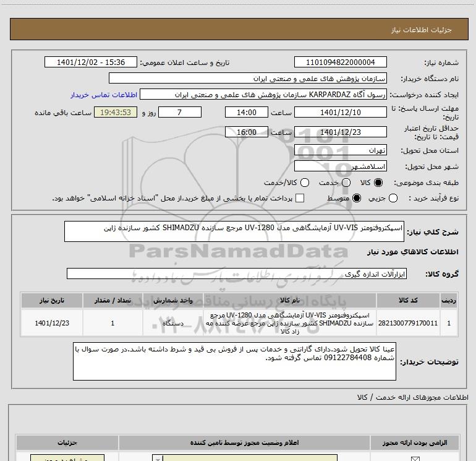Select the کالا radio button
The image size is (476, 461).
[x=378, y=183]
